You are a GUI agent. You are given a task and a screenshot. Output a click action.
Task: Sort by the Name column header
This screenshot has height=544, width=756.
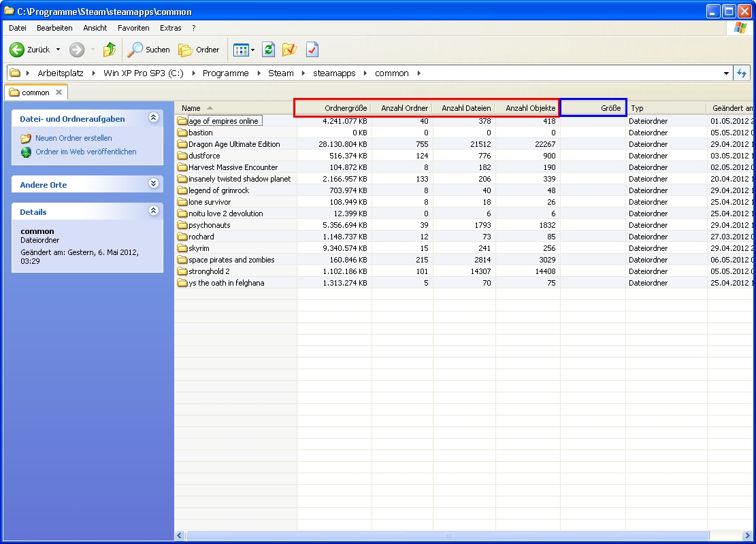point(235,108)
